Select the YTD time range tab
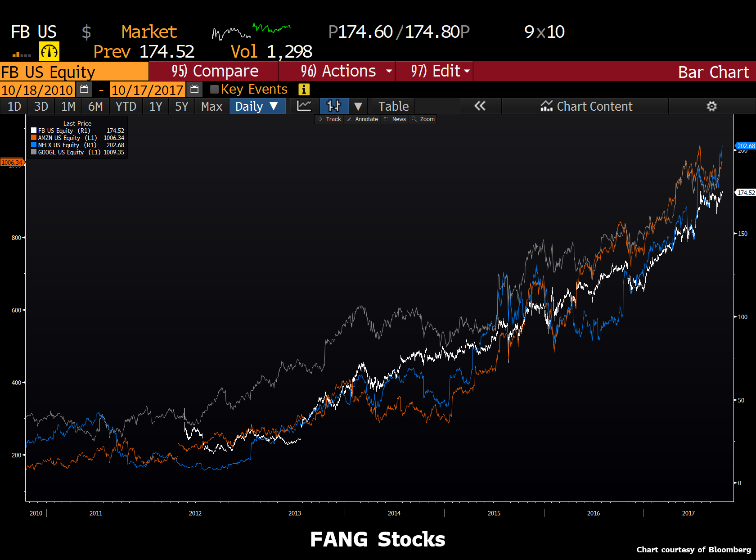The width and height of the screenshot is (756, 560). [126, 106]
